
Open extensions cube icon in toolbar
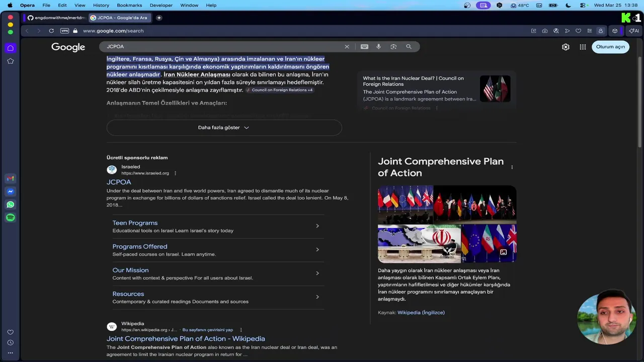(x=615, y=31)
